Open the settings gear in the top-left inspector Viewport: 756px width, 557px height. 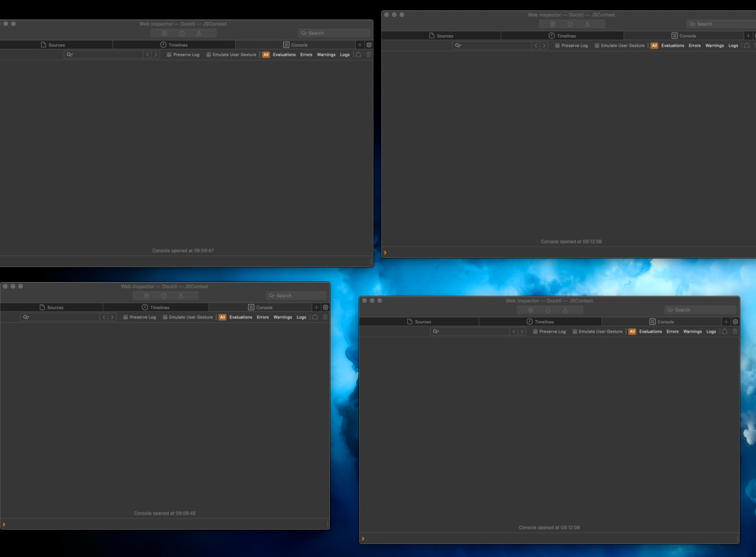point(369,45)
